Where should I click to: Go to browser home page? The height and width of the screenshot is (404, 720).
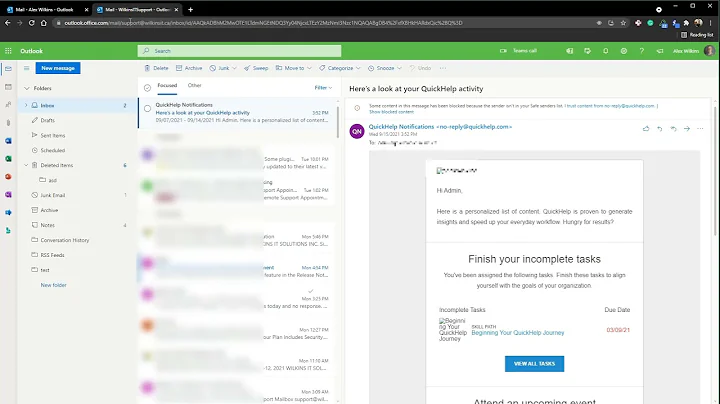point(44,22)
